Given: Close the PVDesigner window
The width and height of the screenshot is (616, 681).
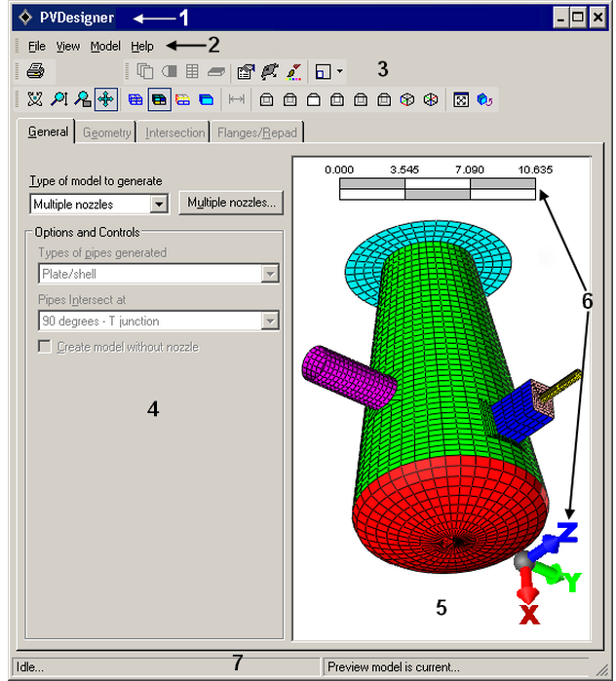Looking at the screenshot, I should [x=597, y=18].
